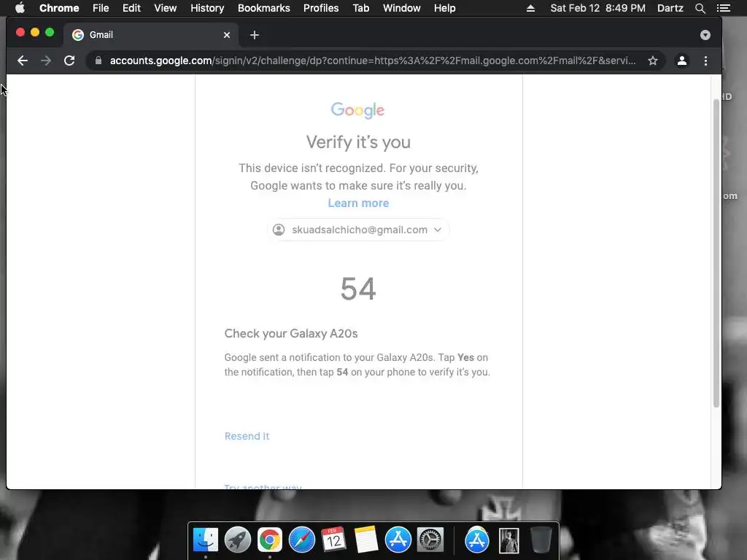Click the Learn more link

[358, 203]
